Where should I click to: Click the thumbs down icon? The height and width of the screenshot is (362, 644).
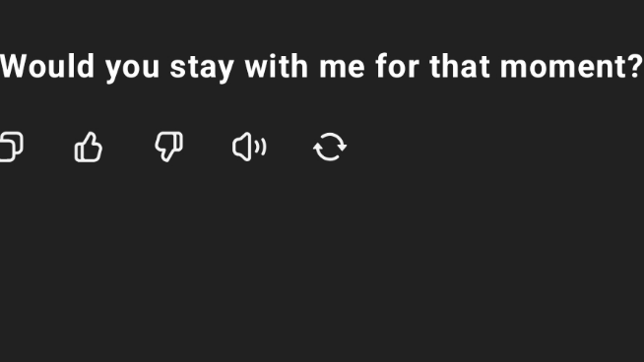pos(169,146)
